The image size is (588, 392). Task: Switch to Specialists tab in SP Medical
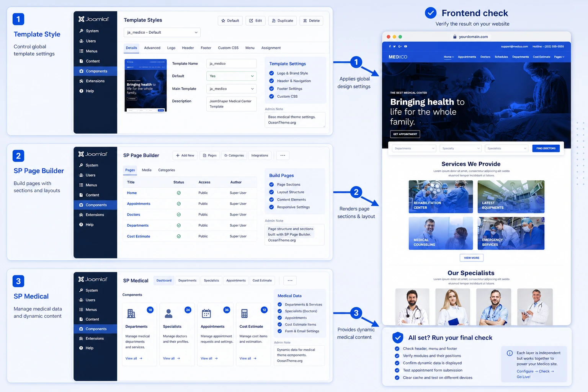point(211,281)
